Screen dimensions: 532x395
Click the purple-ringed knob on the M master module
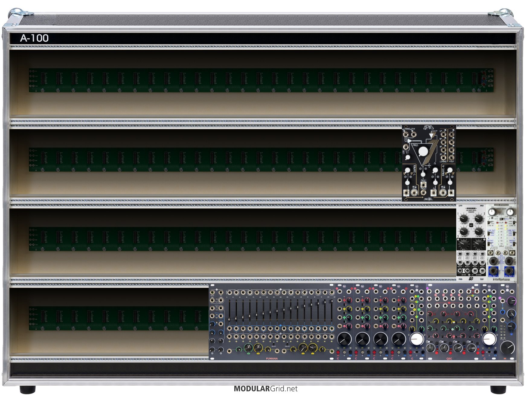pyautogui.click(x=512, y=301)
